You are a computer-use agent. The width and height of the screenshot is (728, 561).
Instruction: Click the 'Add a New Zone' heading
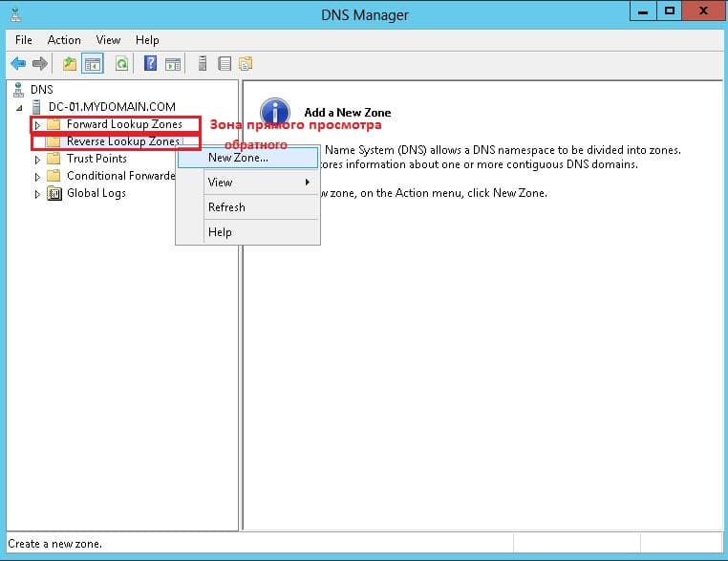click(x=348, y=113)
